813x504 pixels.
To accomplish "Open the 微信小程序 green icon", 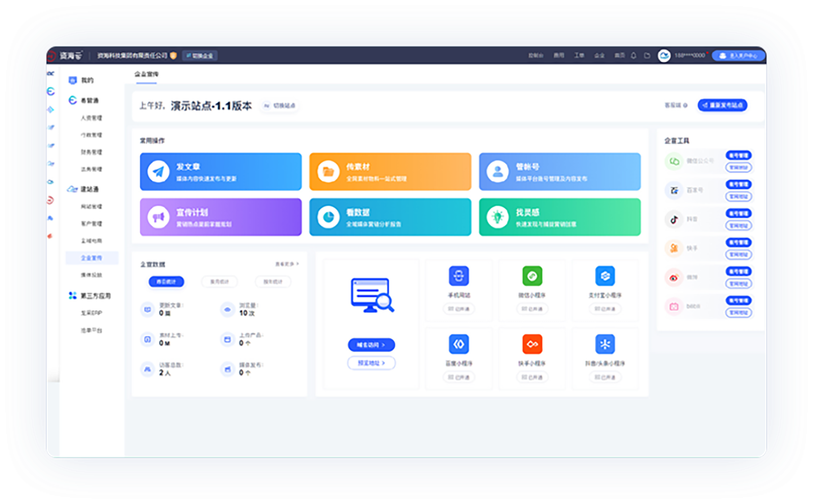I will [532, 276].
